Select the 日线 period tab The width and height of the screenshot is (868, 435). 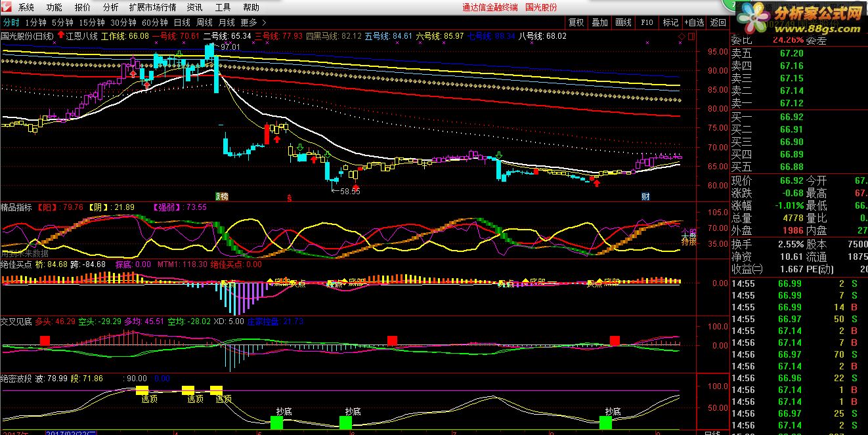[182, 22]
